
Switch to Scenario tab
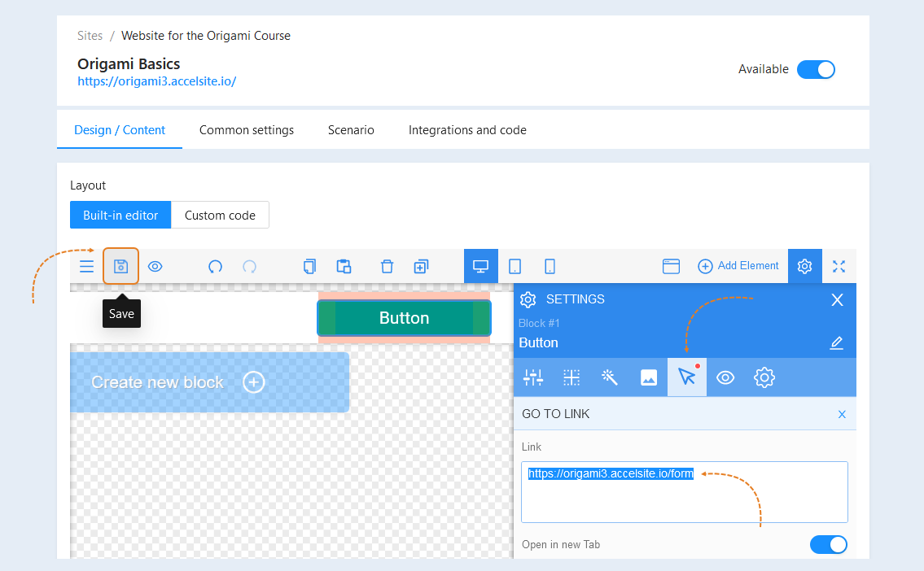coord(351,130)
